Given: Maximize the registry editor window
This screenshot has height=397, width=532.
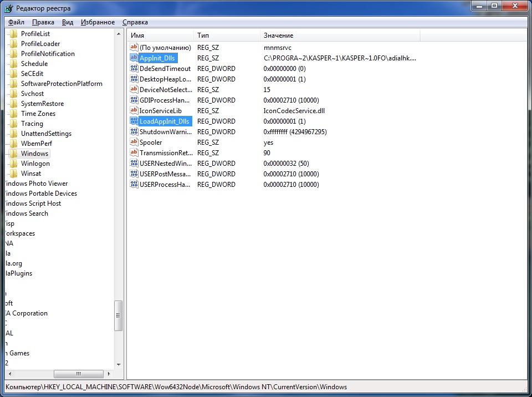Looking at the screenshot, I should (494, 6).
